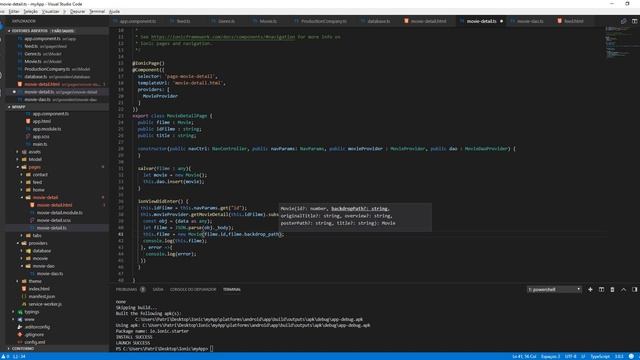Collapse the movie-detail folder
Screen dimensions: 640x360
click(22, 198)
